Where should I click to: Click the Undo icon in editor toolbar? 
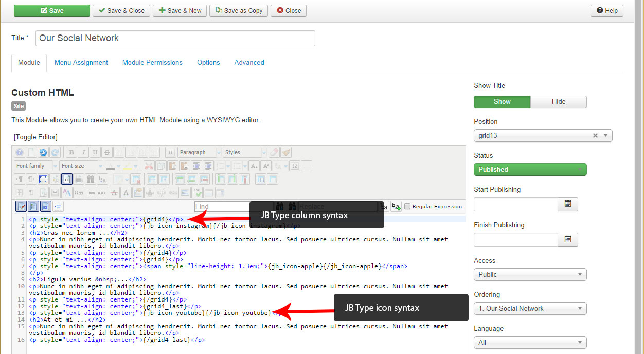pos(43,152)
